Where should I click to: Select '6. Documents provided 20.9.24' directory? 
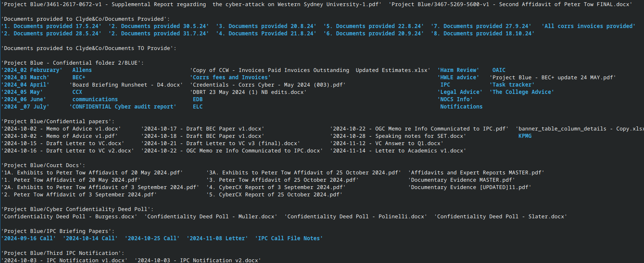pyautogui.click(x=374, y=33)
